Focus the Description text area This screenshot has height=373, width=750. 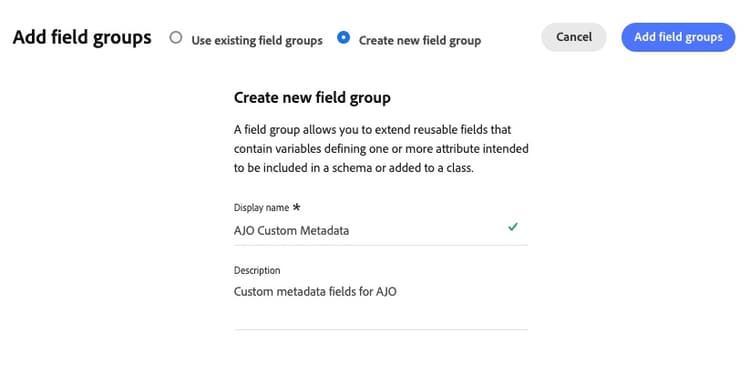[x=381, y=304]
